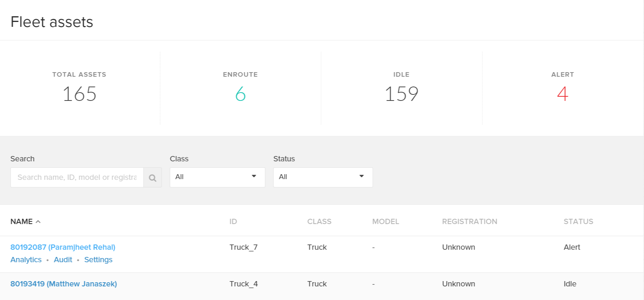This screenshot has width=644, height=300.
Task: Click the Total Assets 165 tile
Action: point(79,88)
